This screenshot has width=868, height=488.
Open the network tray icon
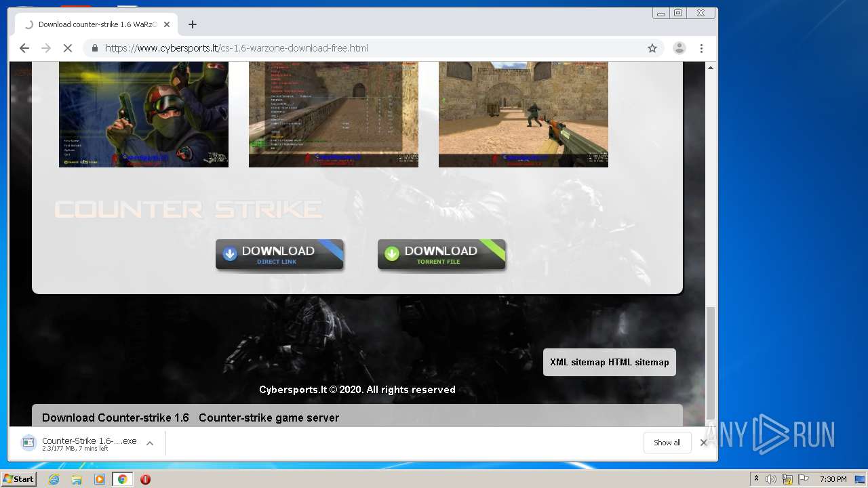pos(787,479)
